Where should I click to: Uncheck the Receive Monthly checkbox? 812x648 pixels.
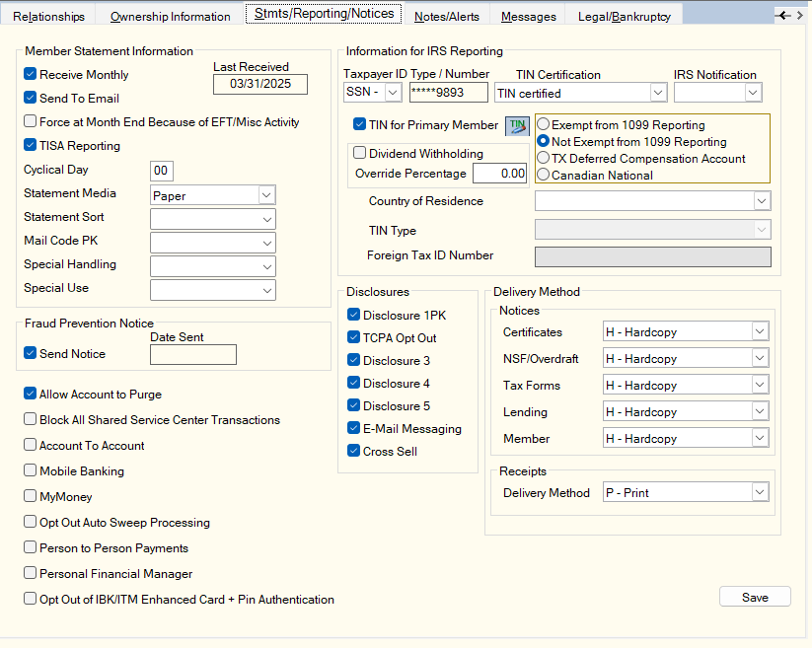30,74
